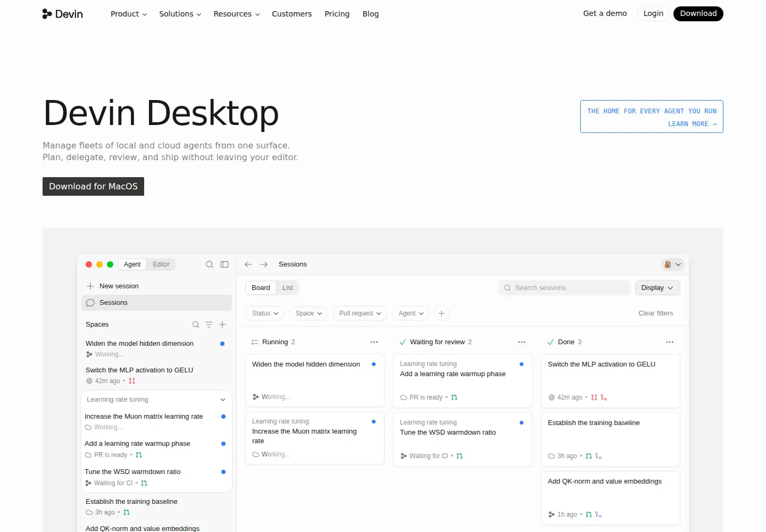The width and height of the screenshot is (766, 532).
Task: Go back with the left arrow icon
Action: tap(248, 264)
